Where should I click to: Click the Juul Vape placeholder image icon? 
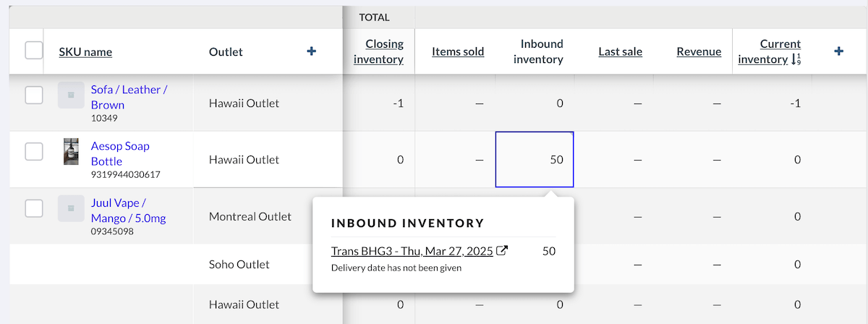pos(70,208)
